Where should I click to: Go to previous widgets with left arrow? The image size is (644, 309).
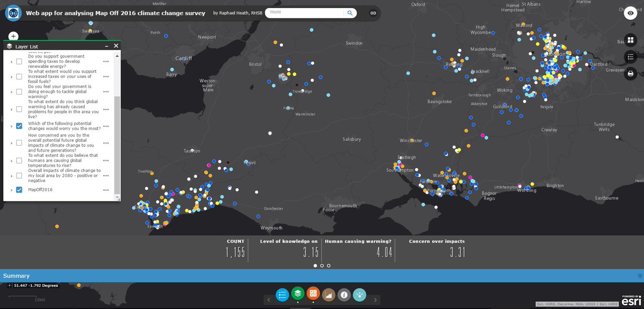click(x=269, y=299)
